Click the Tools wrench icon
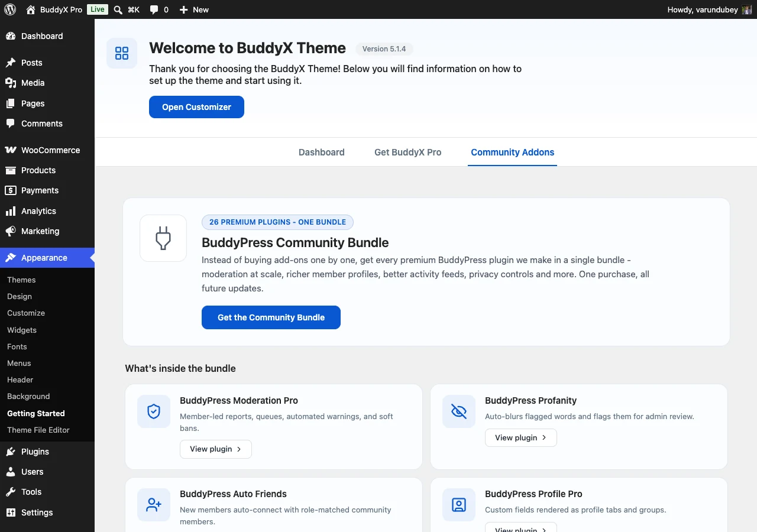 (11, 492)
